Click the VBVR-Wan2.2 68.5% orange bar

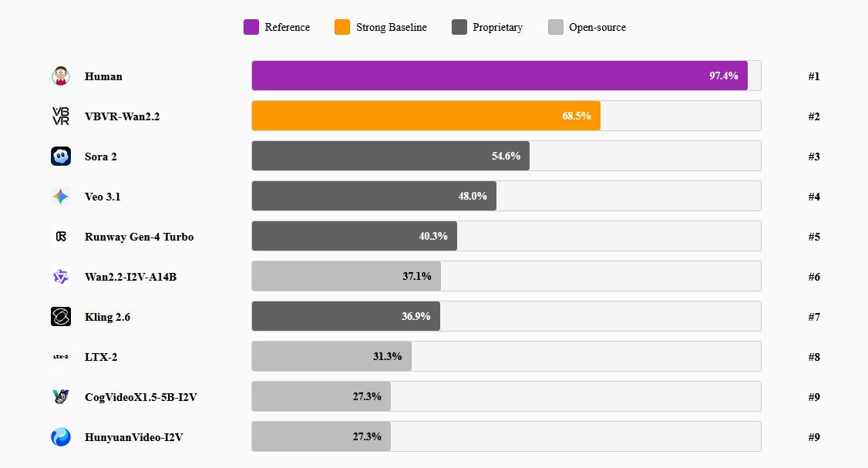tap(426, 116)
